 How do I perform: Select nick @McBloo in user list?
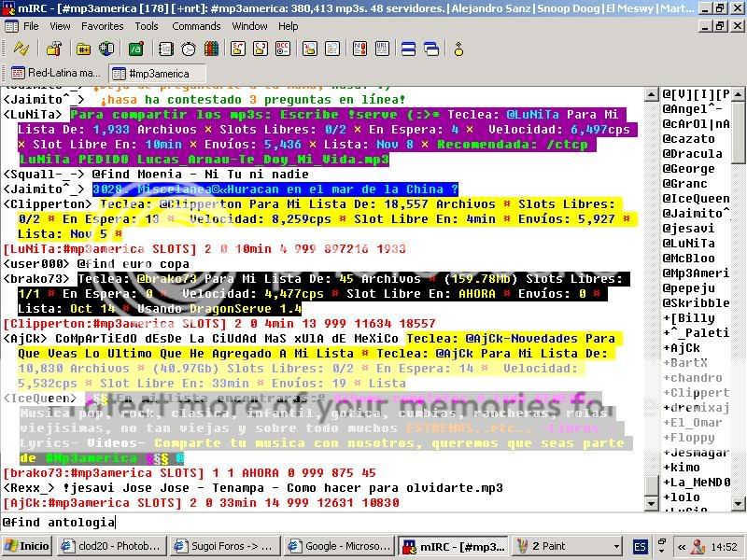(x=689, y=259)
